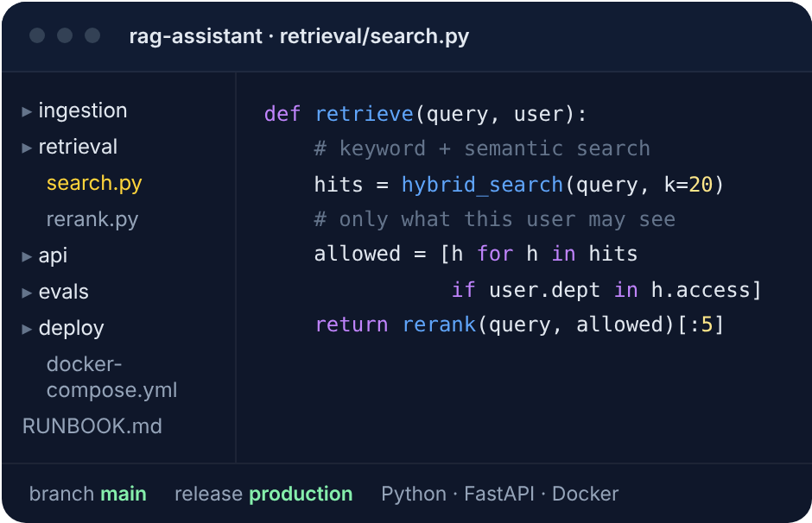Select the deploy folder label
The width and height of the screenshot is (812, 523).
[72, 329]
